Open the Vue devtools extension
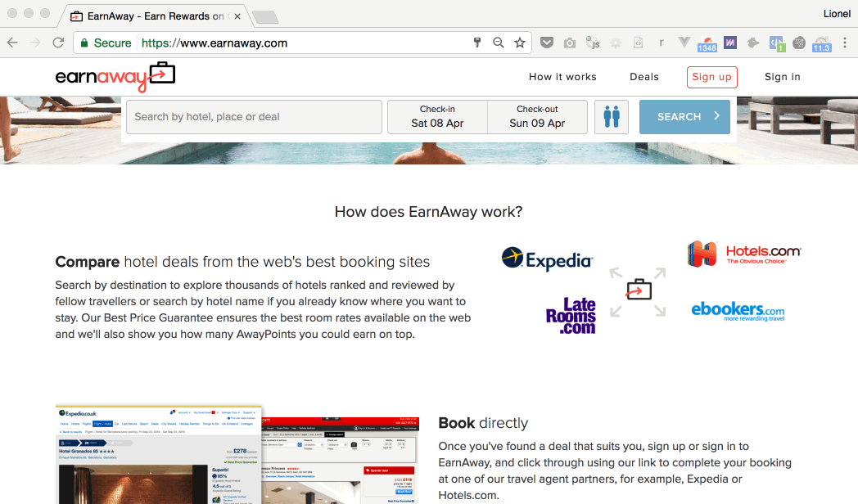 (x=684, y=43)
